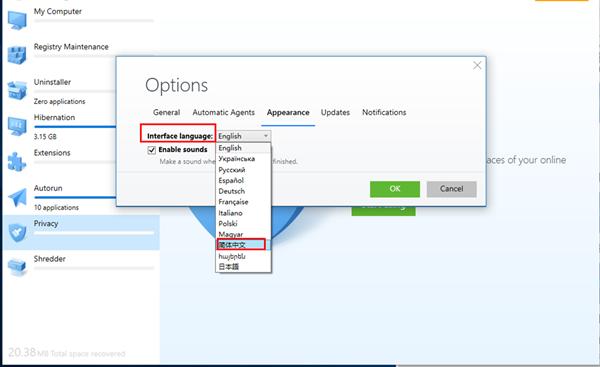
Task: Pick the highlighted Chinese language option
Action: pos(241,244)
